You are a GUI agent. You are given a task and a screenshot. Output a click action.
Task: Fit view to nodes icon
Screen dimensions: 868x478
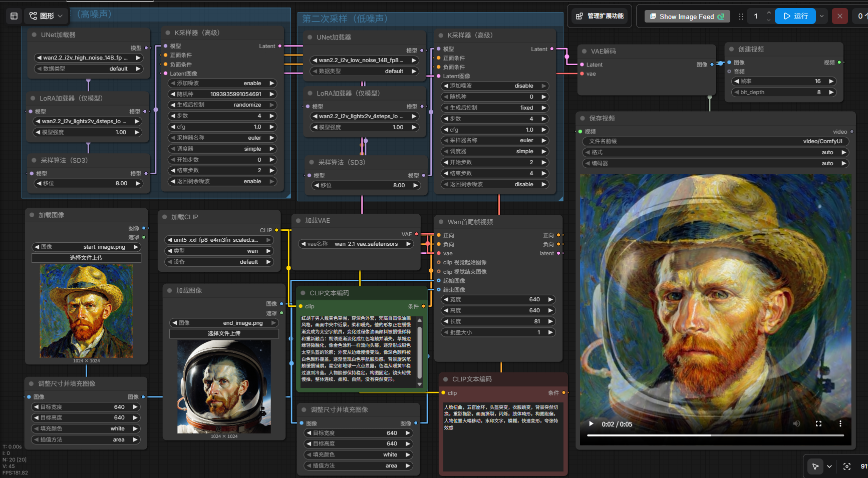pyautogui.click(x=847, y=466)
